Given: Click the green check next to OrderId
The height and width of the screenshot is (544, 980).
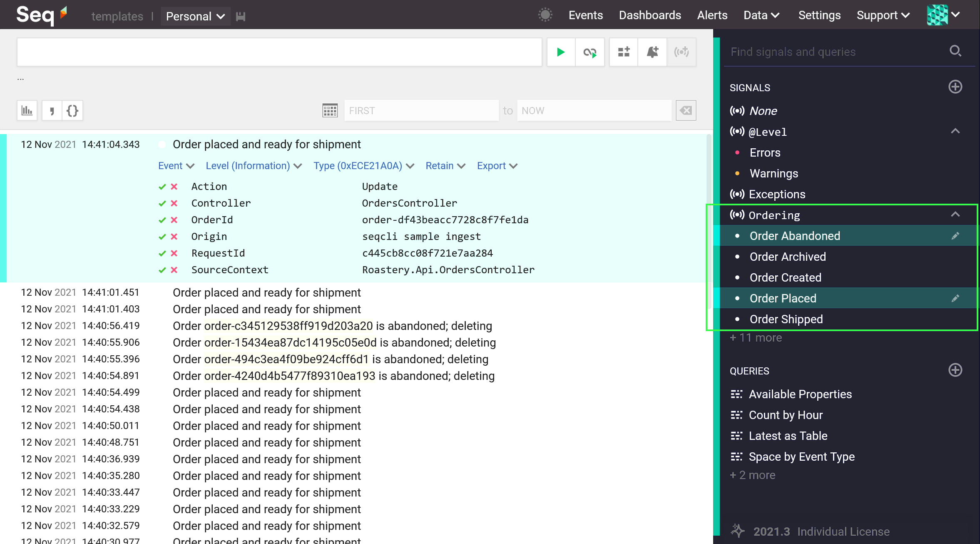Looking at the screenshot, I should (x=162, y=220).
